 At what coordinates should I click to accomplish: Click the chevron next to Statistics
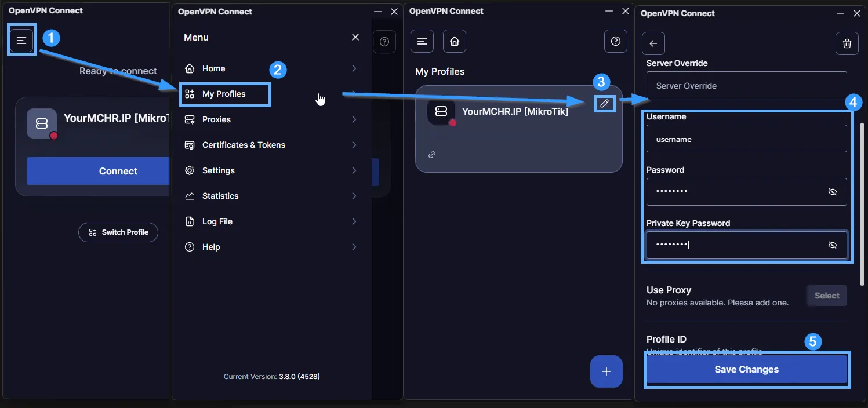tap(354, 196)
